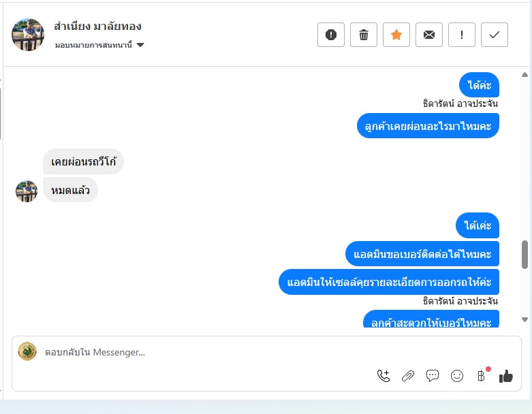Click the chat scrollbar up arrow
Image resolution: width=532 pixels, height=414 pixels.
tap(525, 75)
